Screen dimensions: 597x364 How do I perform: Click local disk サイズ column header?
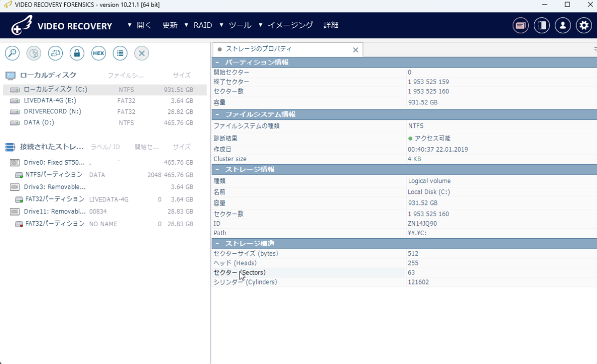[182, 76]
